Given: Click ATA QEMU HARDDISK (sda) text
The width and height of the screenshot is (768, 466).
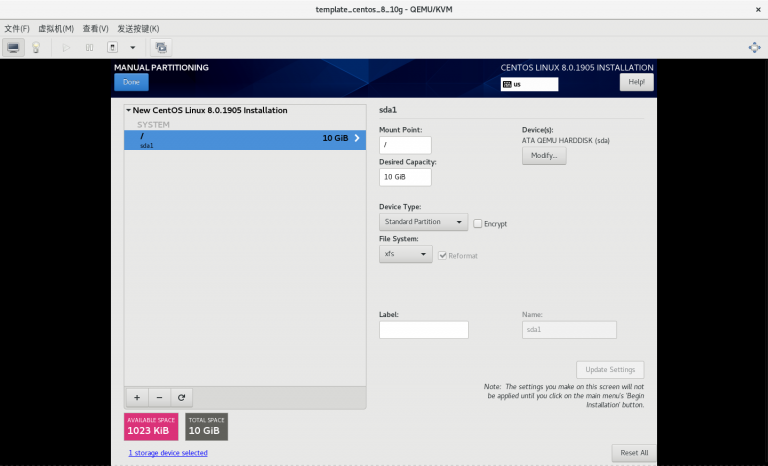Looking at the screenshot, I should coord(566,141).
